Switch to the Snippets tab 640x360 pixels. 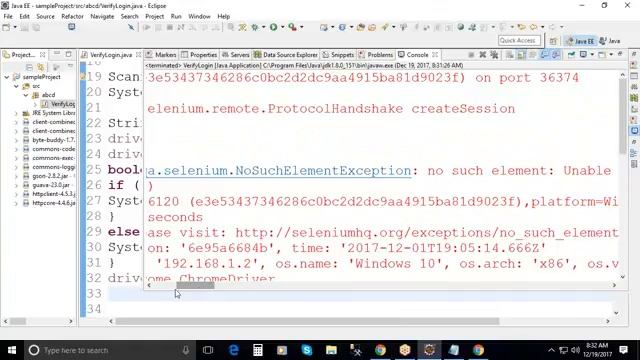pyautogui.click(x=338, y=55)
